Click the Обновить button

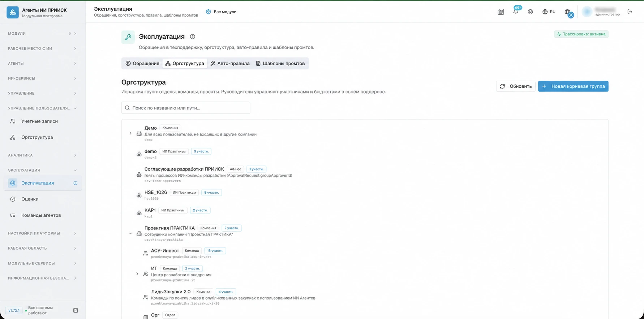point(516,86)
